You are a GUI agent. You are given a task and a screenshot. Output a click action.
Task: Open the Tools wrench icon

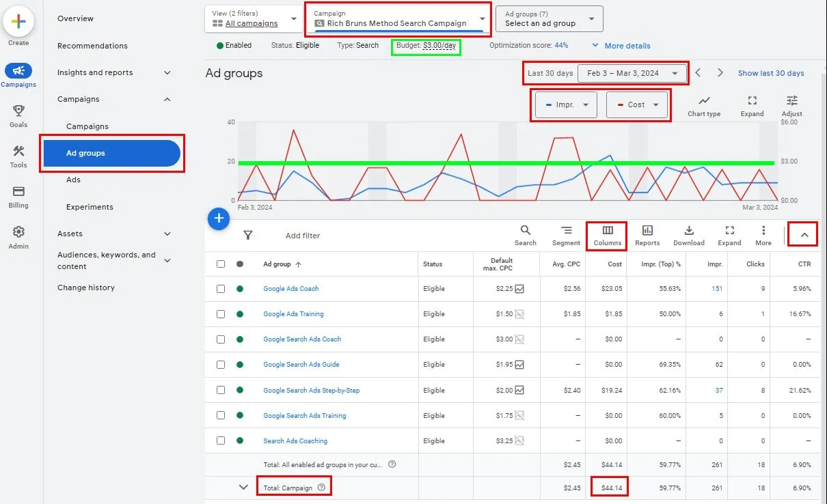click(x=18, y=151)
